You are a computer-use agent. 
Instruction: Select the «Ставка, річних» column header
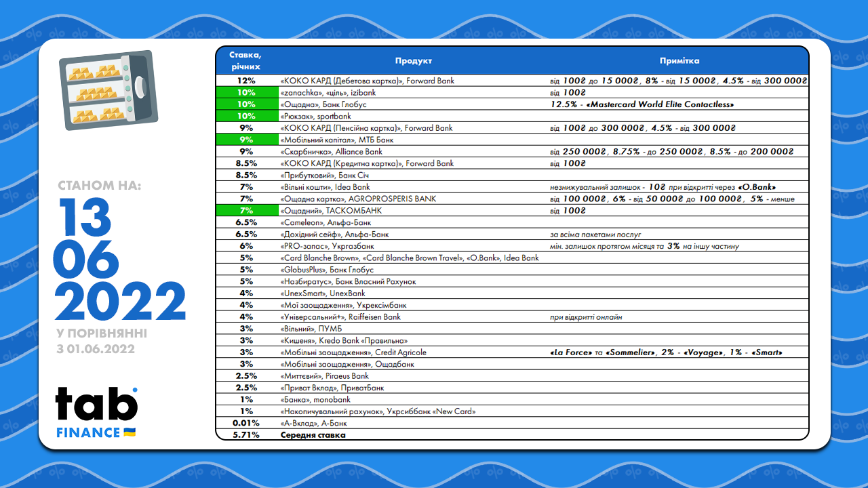[x=245, y=60]
